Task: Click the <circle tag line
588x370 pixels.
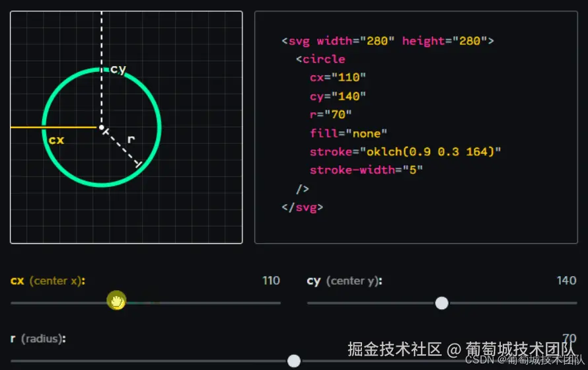Action: 320,59
